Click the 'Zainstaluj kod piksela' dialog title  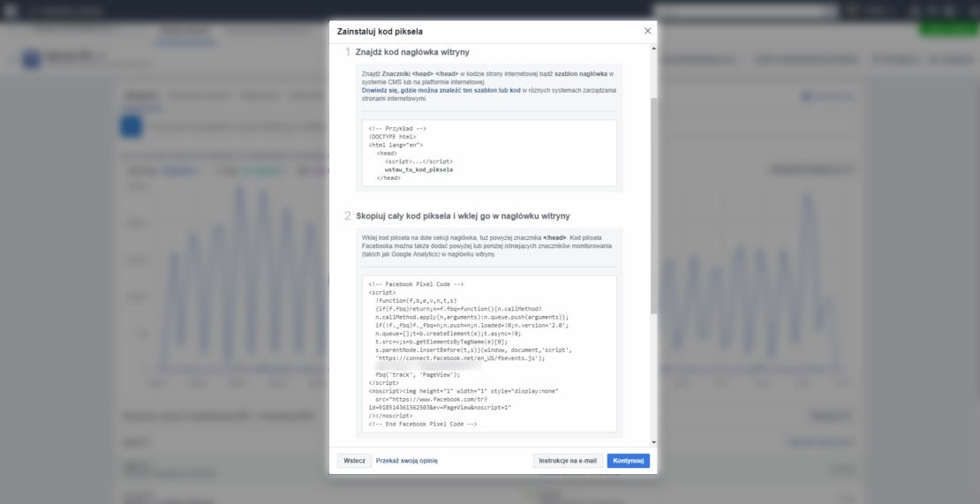pyautogui.click(x=380, y=31)
